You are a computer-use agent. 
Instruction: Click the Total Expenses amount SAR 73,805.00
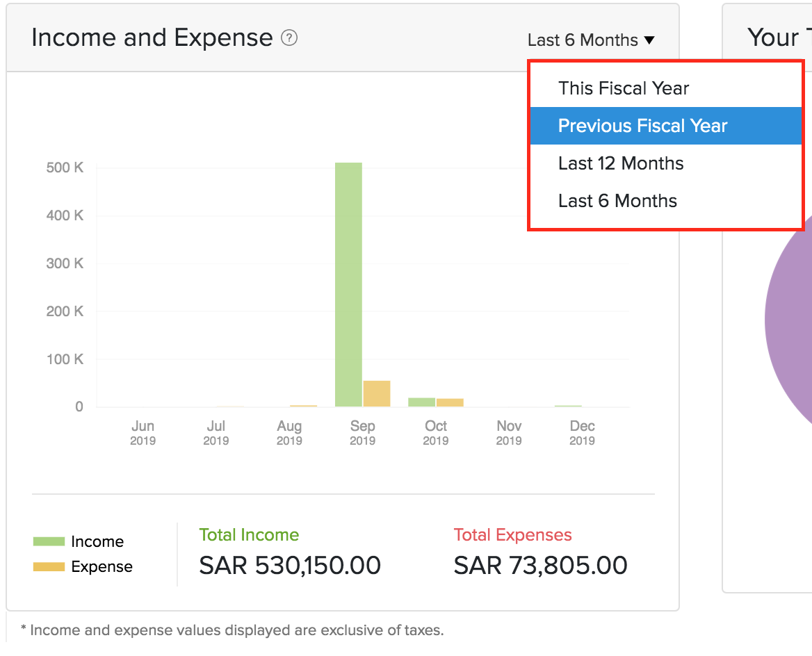pyautogui.click(x=540, y=565)
